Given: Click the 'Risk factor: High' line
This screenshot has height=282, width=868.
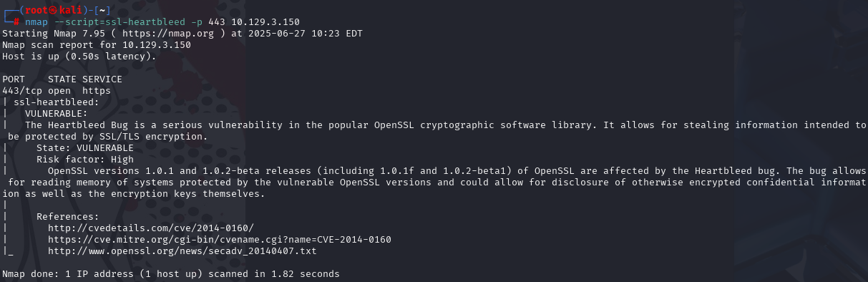Looking at the screenshot, I should tap(85, 159).
